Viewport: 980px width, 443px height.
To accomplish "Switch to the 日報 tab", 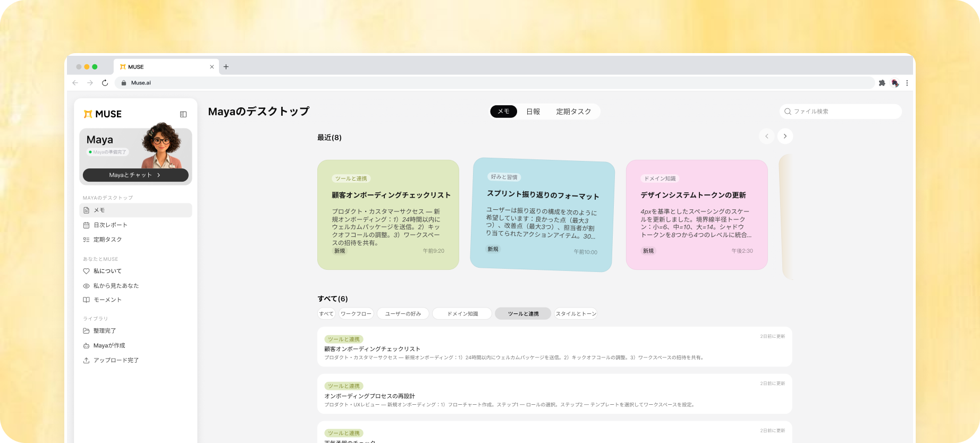I will pyautogui.click(x=533, y=112).
